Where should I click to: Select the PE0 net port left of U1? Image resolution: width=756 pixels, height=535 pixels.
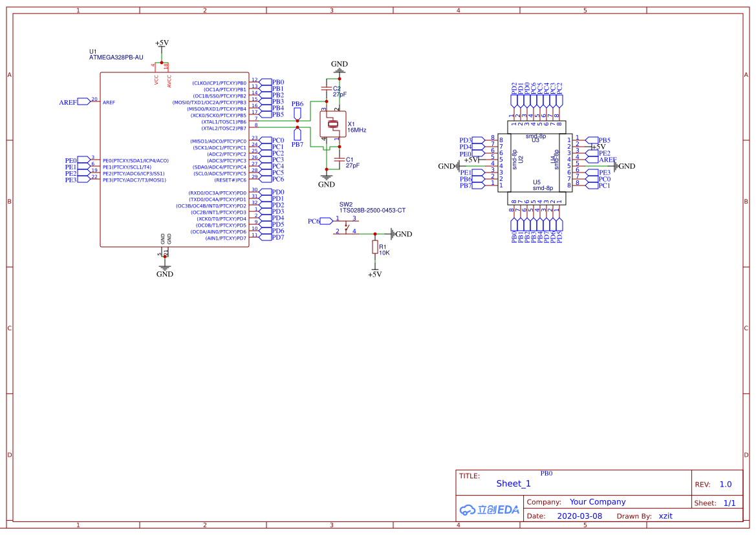click(x=77, y=160)
